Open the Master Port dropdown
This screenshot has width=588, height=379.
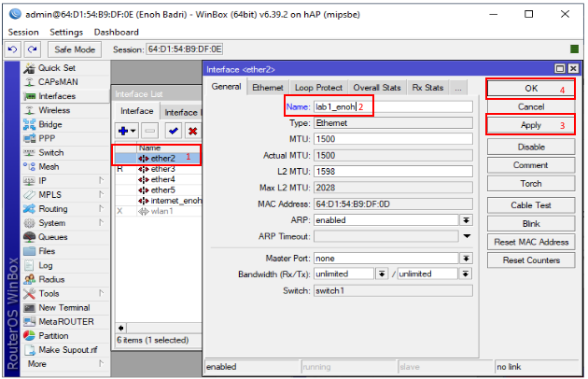pos(466,259)
